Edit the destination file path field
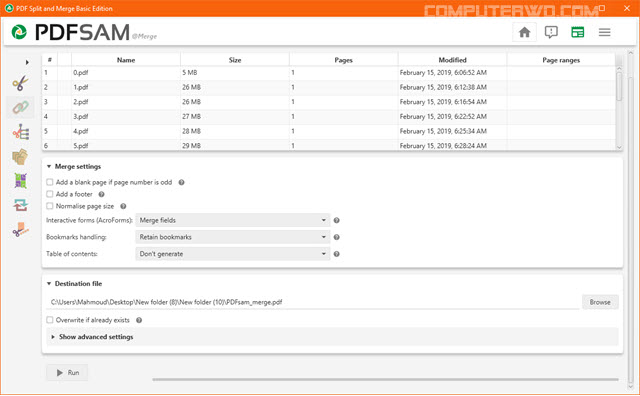 [313, 302]
